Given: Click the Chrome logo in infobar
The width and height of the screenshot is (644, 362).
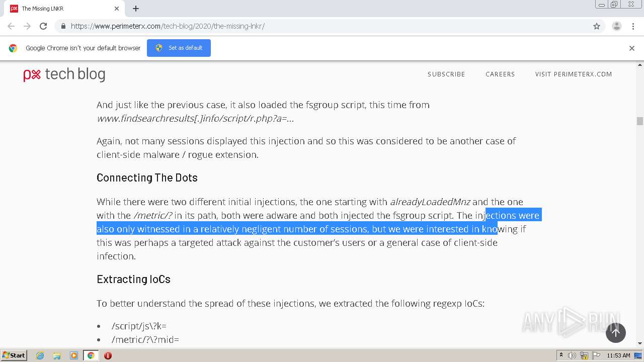Looking at the screenshot, I should 13,48.
